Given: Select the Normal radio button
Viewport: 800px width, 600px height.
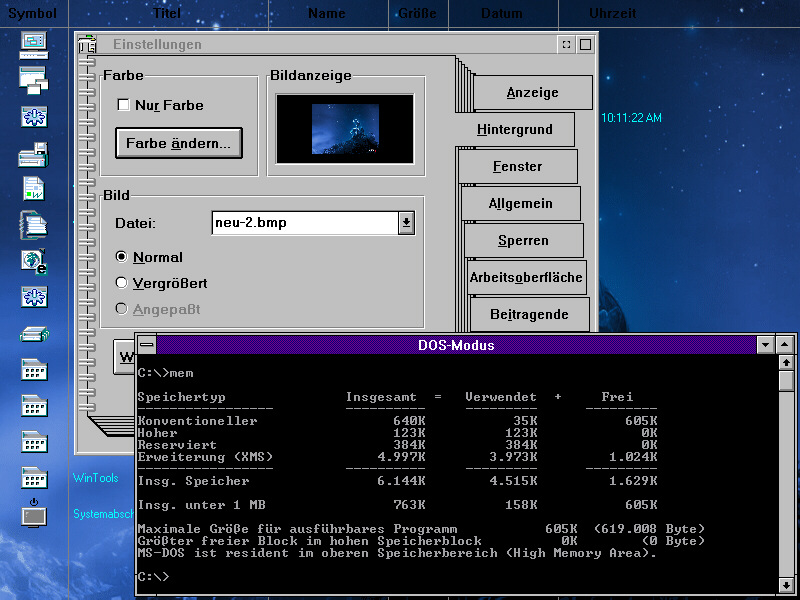Looking at the screenshot, I should tap(122, 257).
